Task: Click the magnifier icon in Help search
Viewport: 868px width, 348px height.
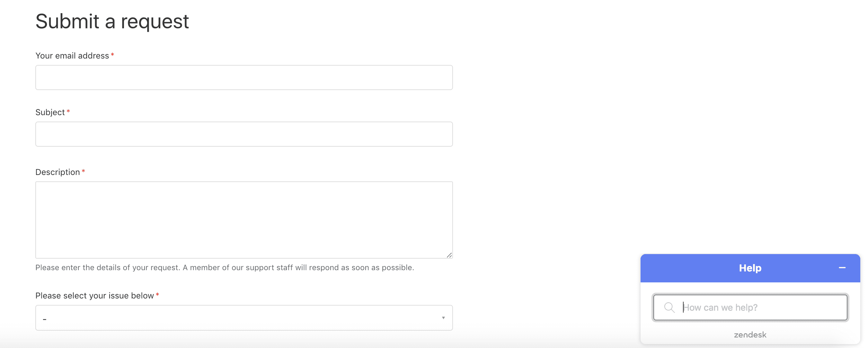Action: click(669, 307)
